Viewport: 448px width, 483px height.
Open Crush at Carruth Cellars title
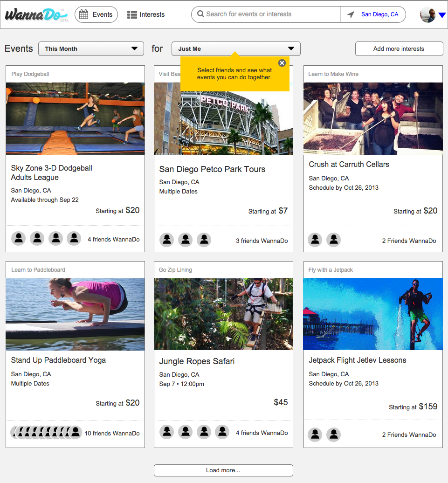pos(349,164)
